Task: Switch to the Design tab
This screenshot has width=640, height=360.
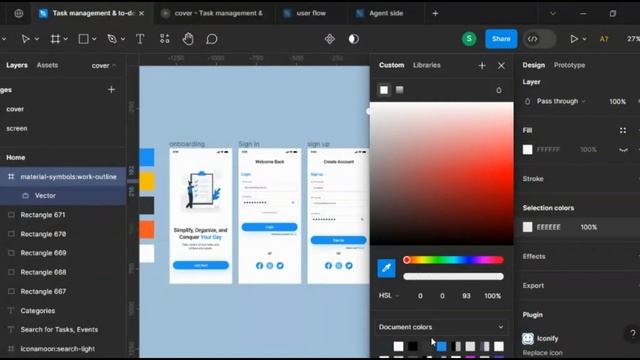Action: tap(533, 65)
